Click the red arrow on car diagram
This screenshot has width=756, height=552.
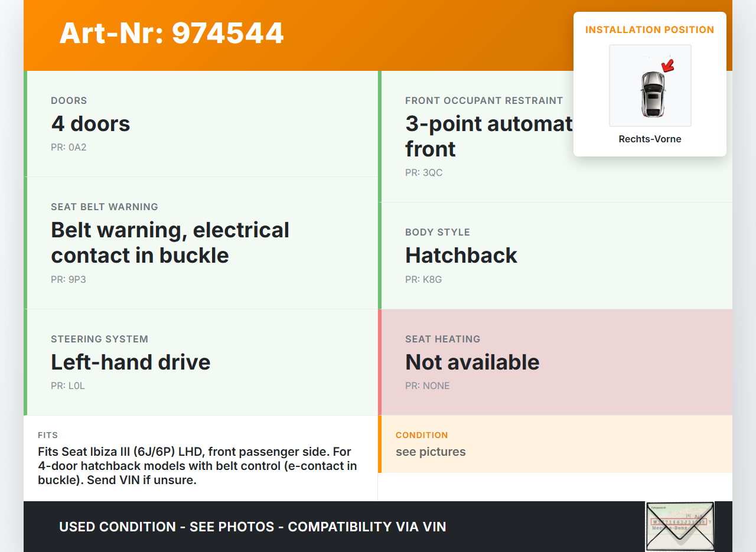(668, 65)
